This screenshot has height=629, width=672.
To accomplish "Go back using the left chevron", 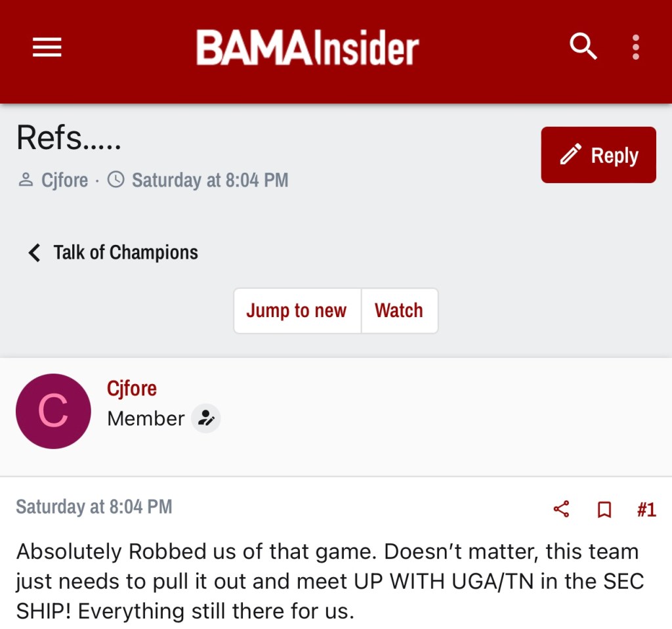I will 34,252.
